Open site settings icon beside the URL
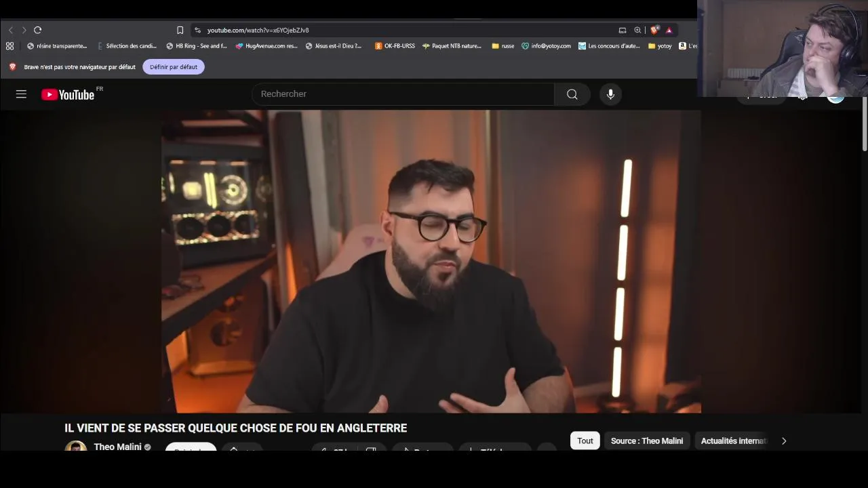 tap(197, 30)
